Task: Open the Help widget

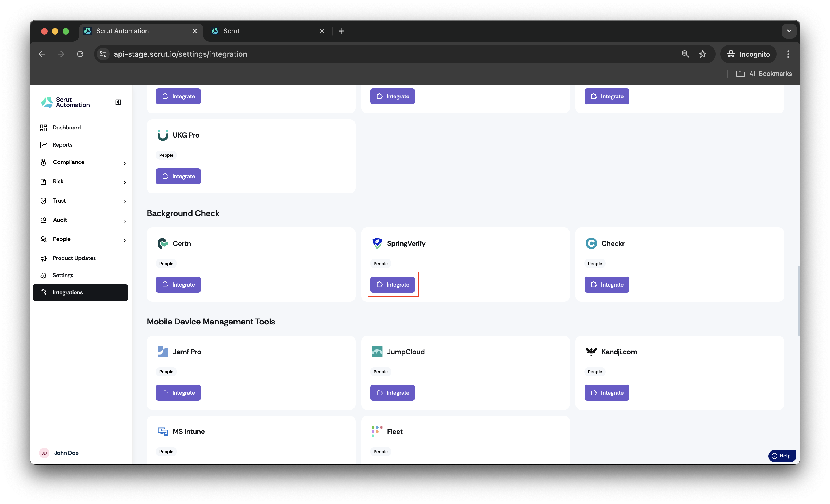Action: [x=782, y=456]
